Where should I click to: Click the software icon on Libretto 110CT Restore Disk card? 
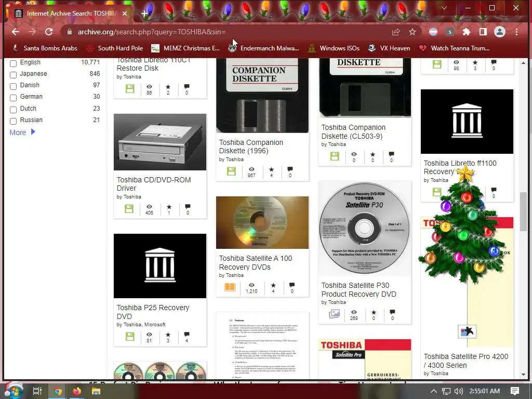coord(130,88)
